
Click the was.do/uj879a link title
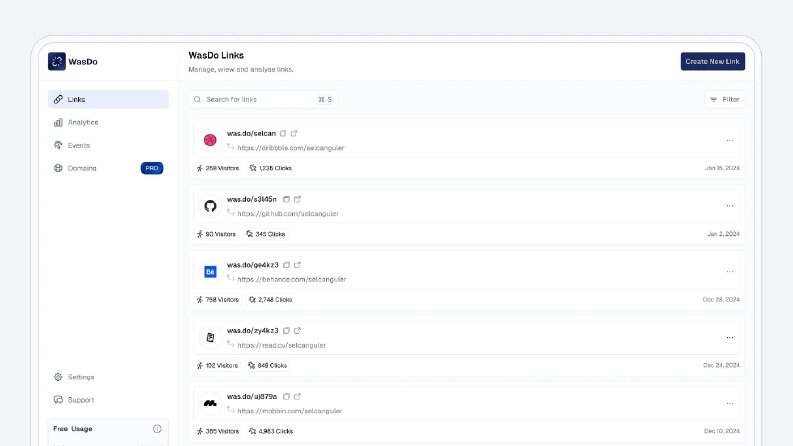coord(252,396)
